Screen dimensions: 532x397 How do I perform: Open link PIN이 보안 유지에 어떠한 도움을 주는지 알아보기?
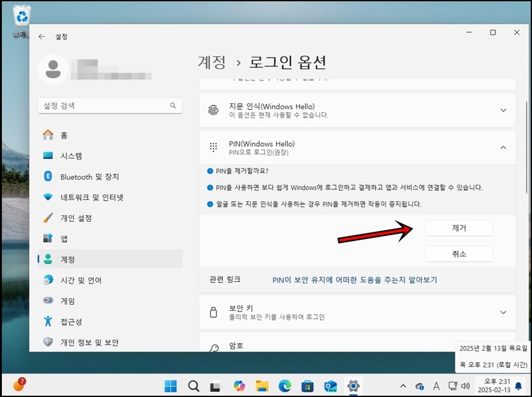click(x=355, y=280)
